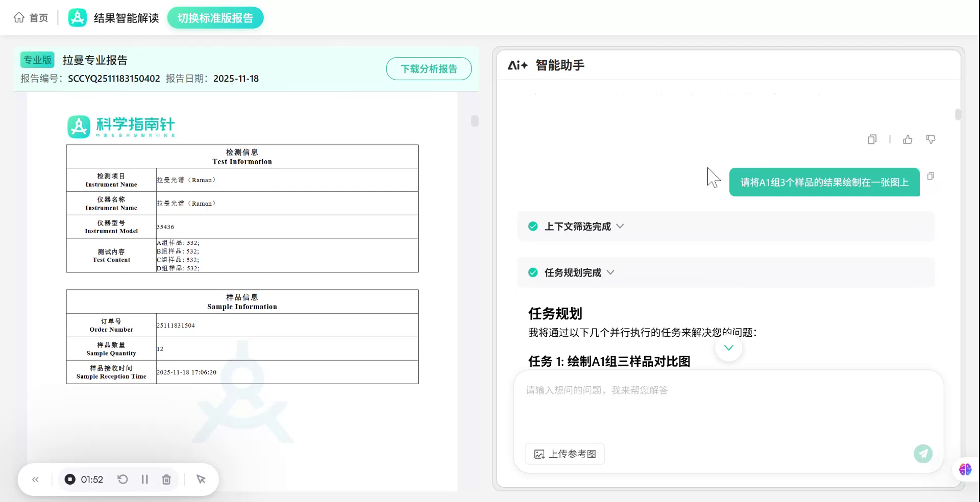
Task: Switch to the standard report via 切换标准版报告
Action: pos(215,17)
